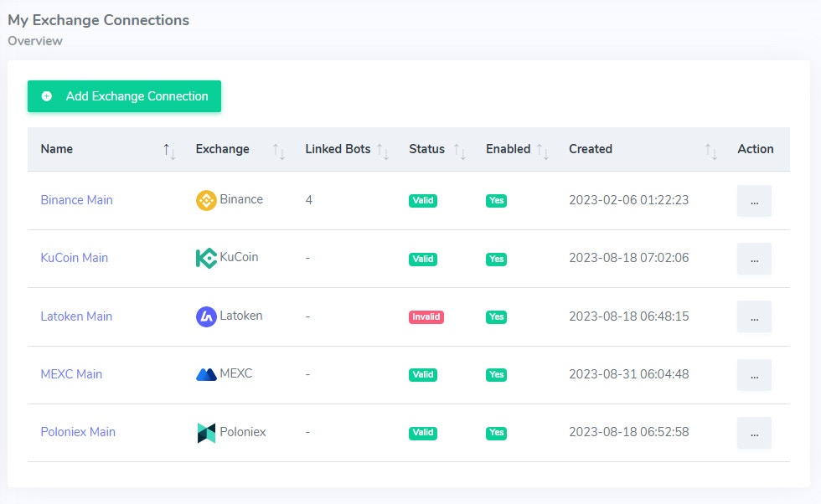Click the Binance exchange name text
821x504 pixels.
click(x=241, y=199)
